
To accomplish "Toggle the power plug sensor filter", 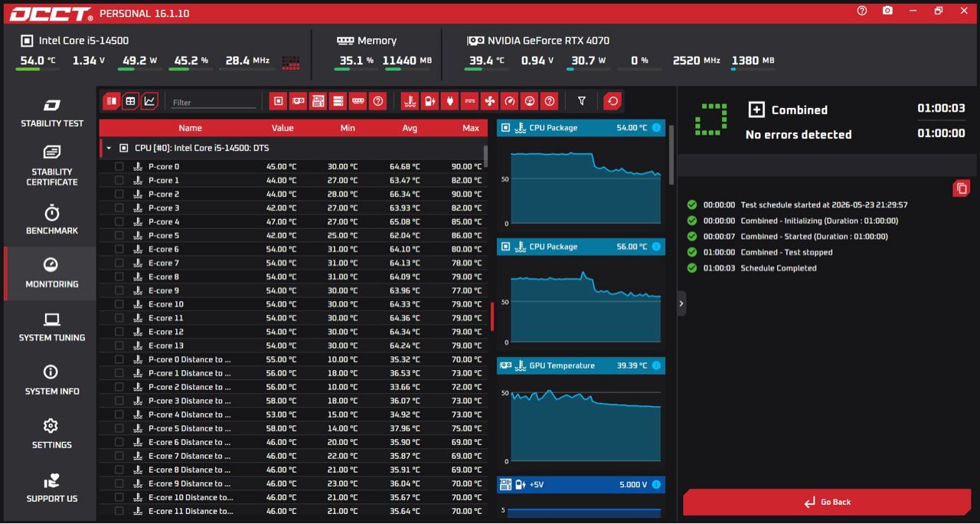I will [449, 101].
